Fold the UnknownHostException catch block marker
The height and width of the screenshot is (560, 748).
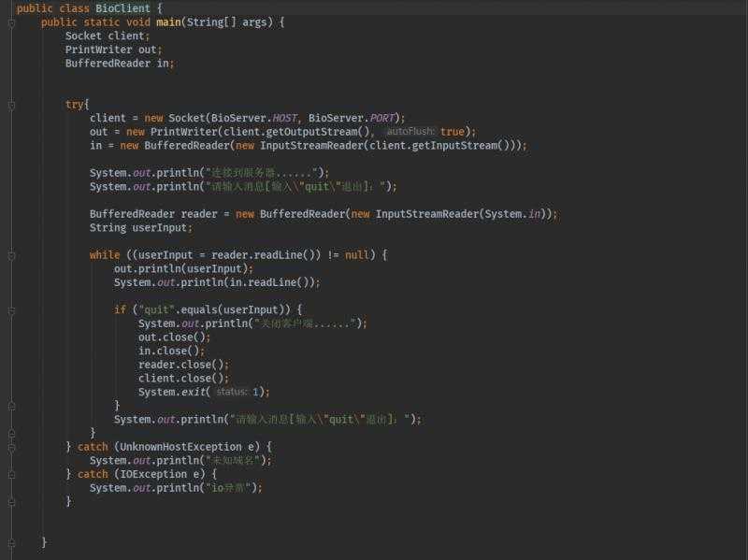(12, 448)
